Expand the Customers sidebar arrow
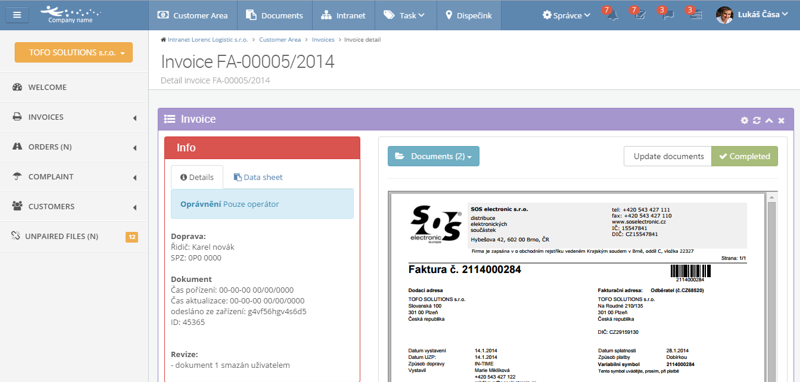The height and width of the screenshot is (382, 800). pos(135,208)
